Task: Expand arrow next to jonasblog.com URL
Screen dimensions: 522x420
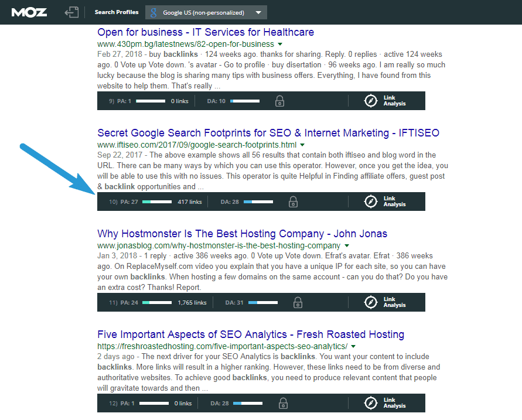Action: point(347,245)
